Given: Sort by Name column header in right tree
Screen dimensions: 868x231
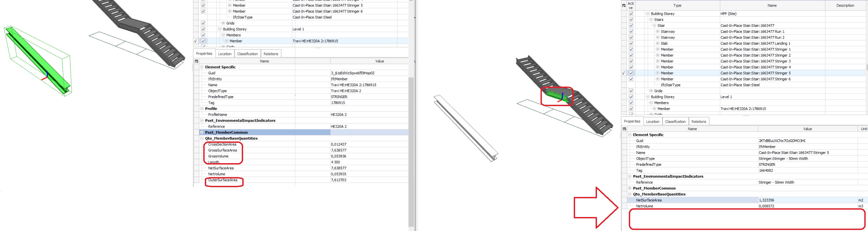Looking at the screenshot, I should pos(772,5).
